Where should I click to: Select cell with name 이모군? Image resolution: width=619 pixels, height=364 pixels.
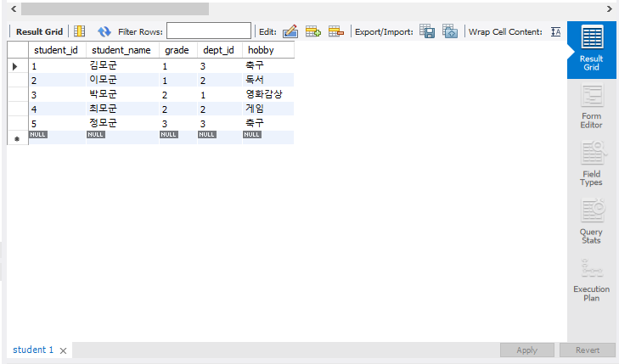[x=122, y=80]
